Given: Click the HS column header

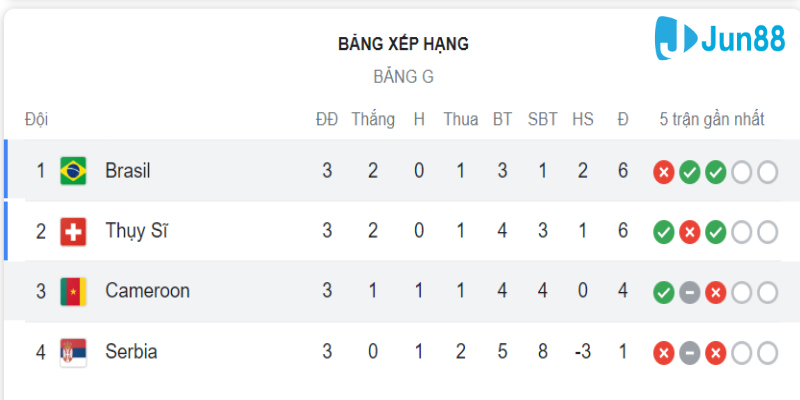Looking at the screenshot, I should point(583,119).
